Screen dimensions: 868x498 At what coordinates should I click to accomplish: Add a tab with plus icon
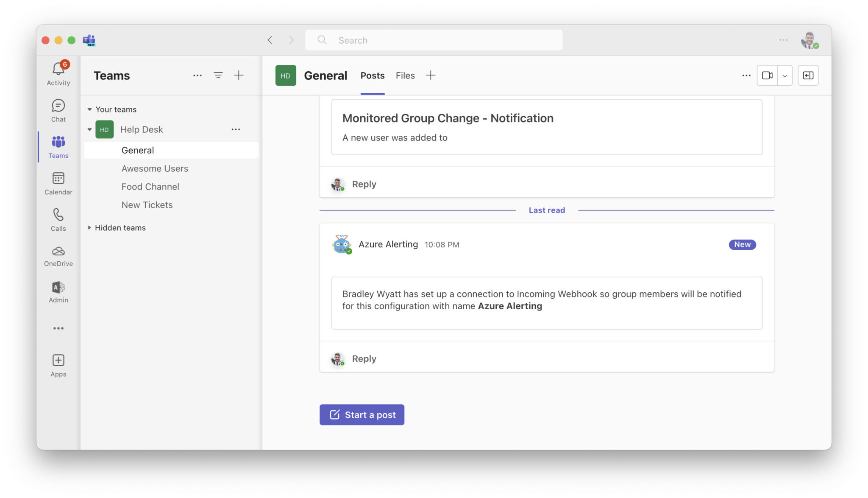click(431, 76)
